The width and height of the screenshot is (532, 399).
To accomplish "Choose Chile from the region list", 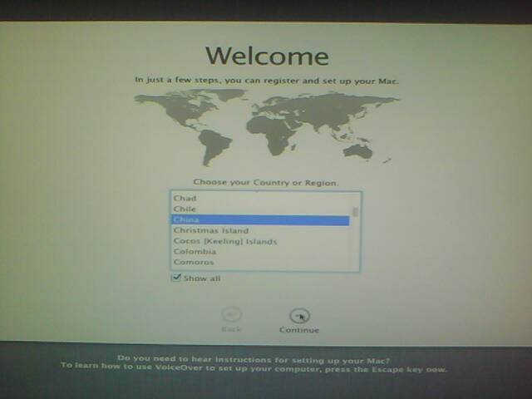I will point(185,209).
